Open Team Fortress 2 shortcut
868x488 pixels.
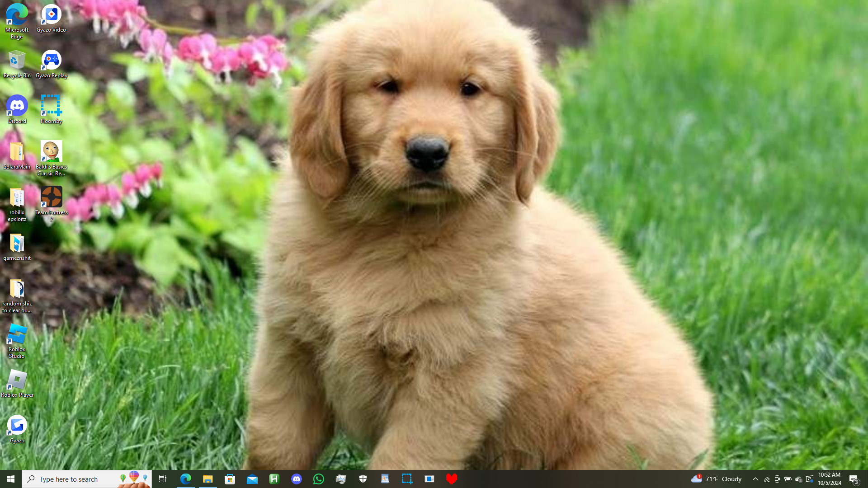tap(51, 201)
